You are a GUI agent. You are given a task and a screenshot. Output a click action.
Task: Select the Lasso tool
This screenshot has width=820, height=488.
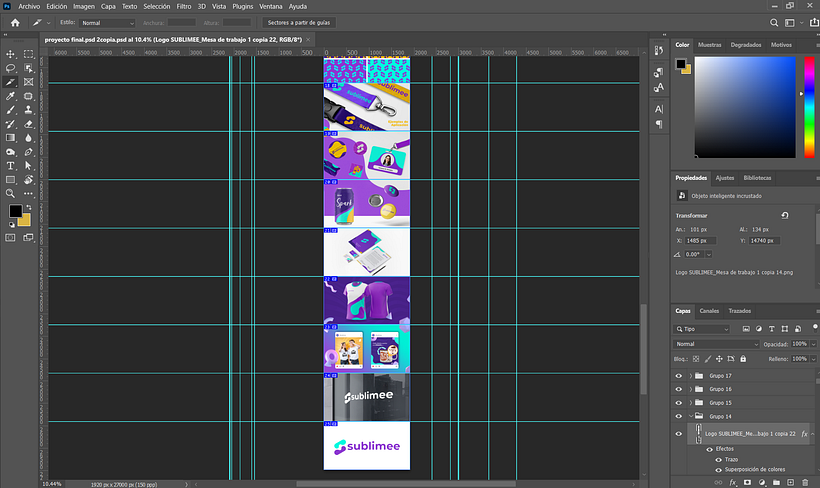pyautogui.click(x=10, y=68)
